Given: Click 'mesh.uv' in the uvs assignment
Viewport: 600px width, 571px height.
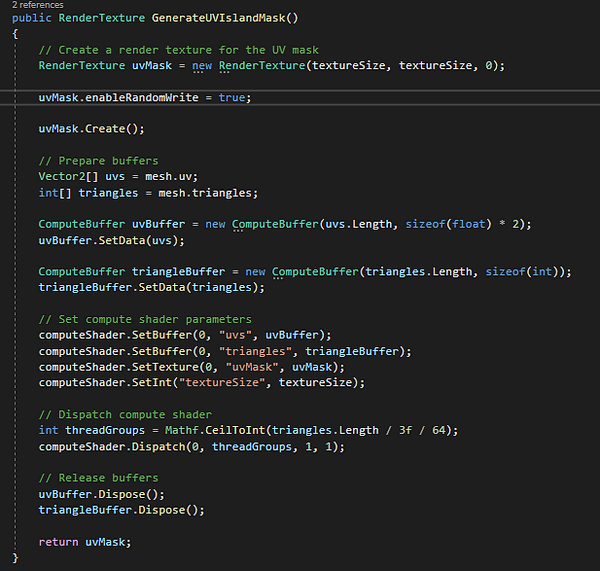Looking at the screenshot, I should pyautogui.click(x=168, y=176).
